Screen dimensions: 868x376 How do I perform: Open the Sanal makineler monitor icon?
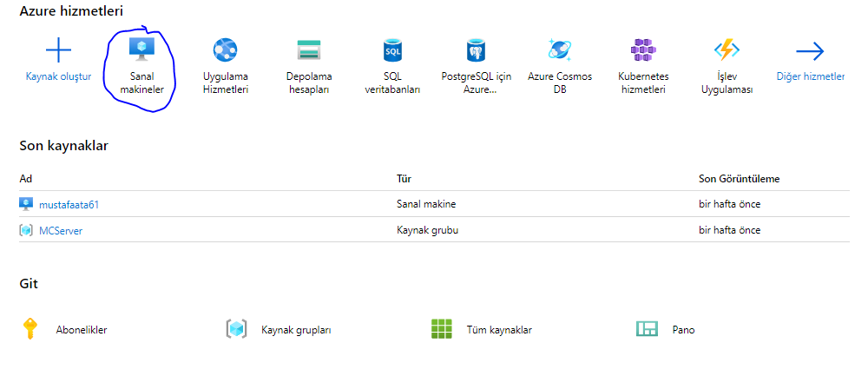141,49
